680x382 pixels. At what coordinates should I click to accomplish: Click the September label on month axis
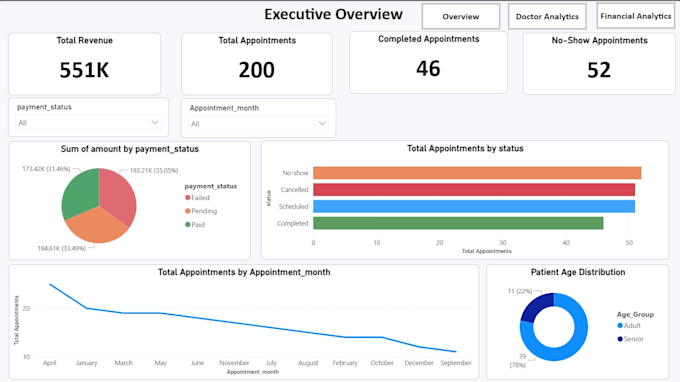456,363
